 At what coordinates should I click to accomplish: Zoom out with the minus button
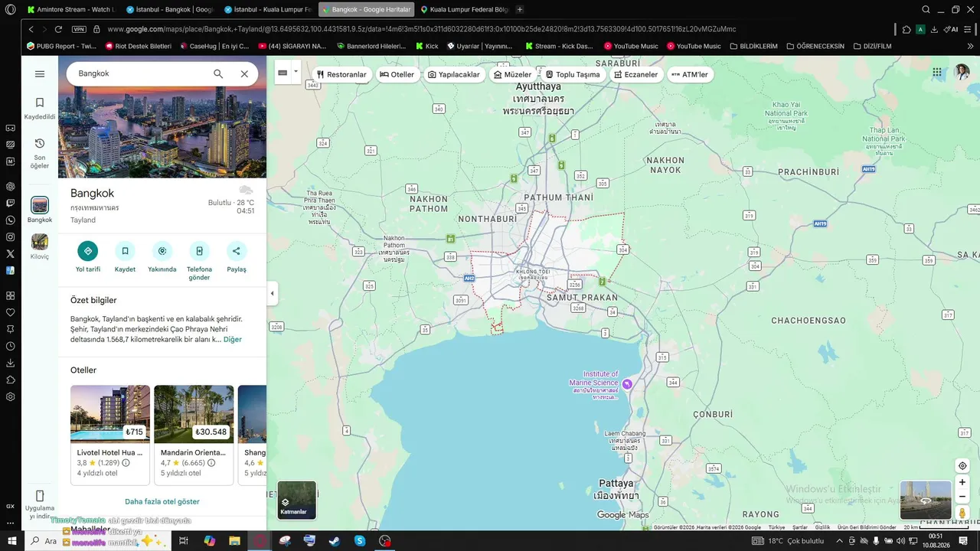click(962, 497)
